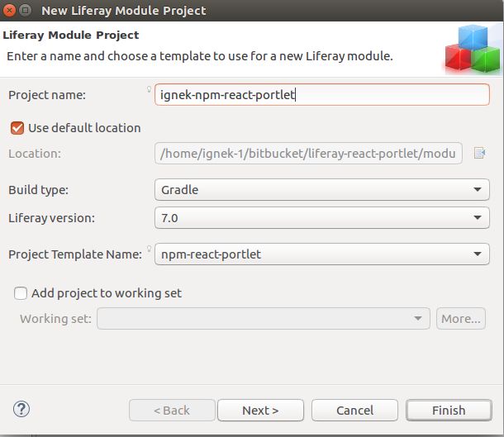Viewport: 504px width, 437px height.
Task: Click the Liferay colored cubes logo
Action: (473, 49)
